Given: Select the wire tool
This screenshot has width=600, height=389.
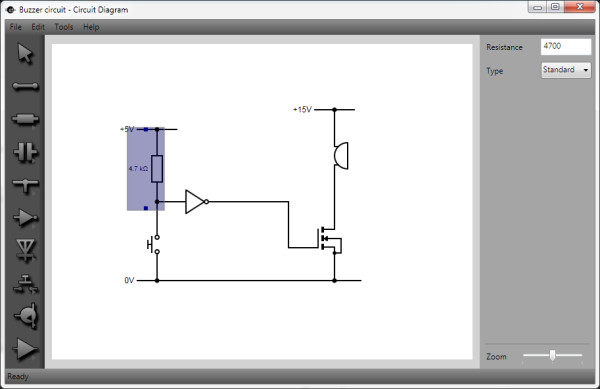Looking at the screenshot, I should [25, 86].
